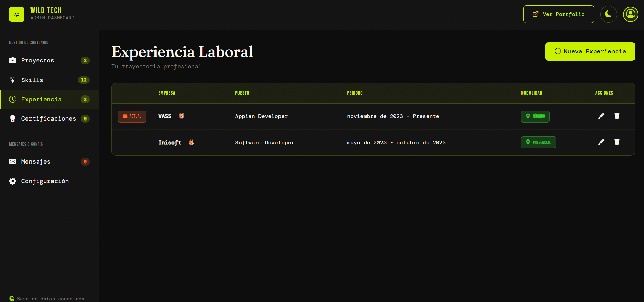This screenshot has width=644, height=302.
Task: Click the Experiencia clock icon
Action: pyautogui.click(x=13, y=99)
